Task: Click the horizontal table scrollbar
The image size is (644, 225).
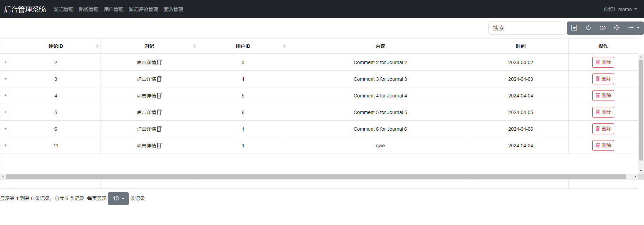Action: (x=316, y=176)
